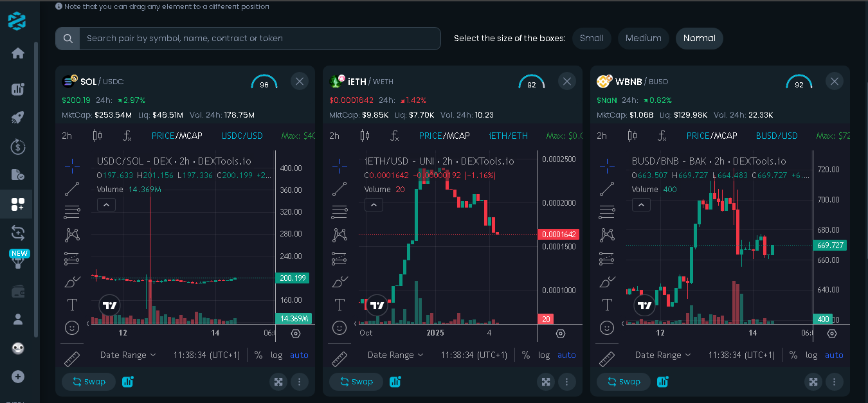Click score gauge 96 on SOL card
868x403 pixels.
point(264,82)
